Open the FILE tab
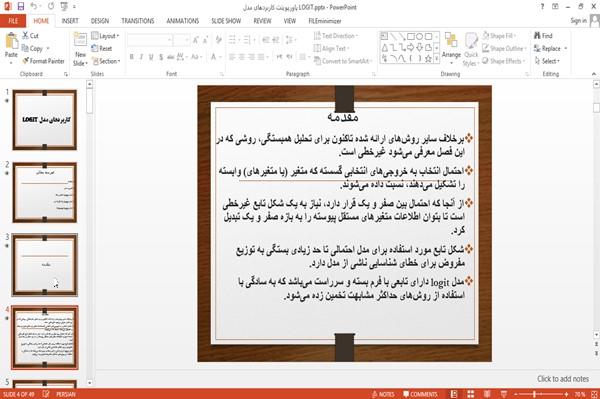This screenshot has height=399, width=600. (x=13, y=21)
